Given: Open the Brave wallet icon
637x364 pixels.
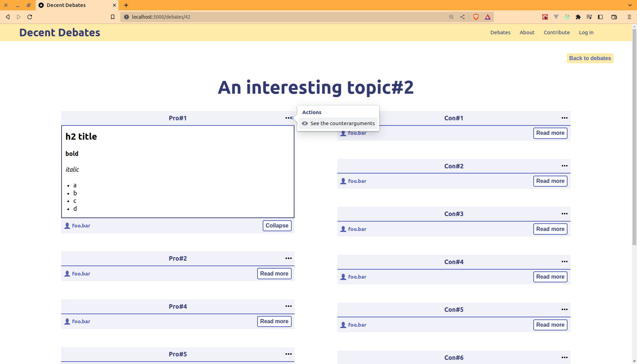Looking at the screenshot, I should [x=614, y=17].
